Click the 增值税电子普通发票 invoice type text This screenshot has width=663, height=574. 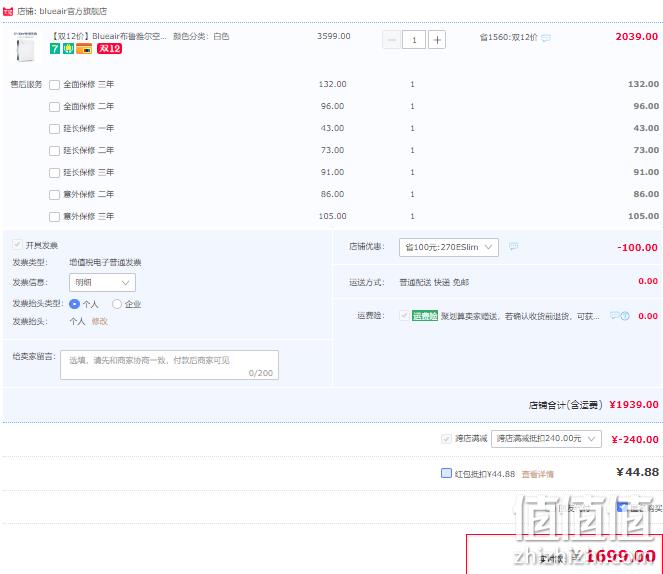point(105,262)
